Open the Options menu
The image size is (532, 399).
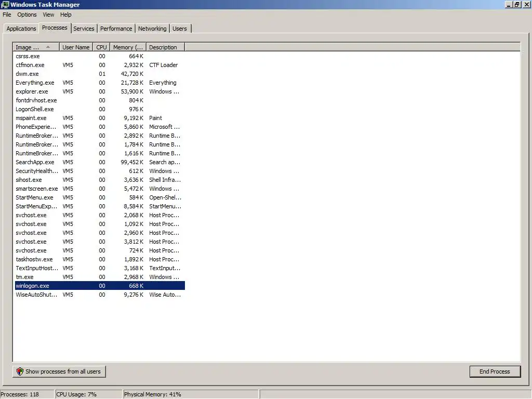[x=27, y=15]
